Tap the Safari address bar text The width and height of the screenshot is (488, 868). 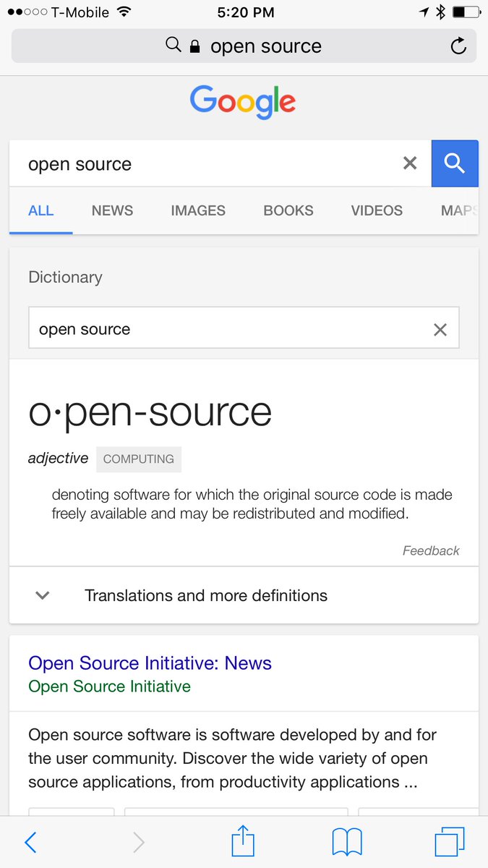coord(266,46)
